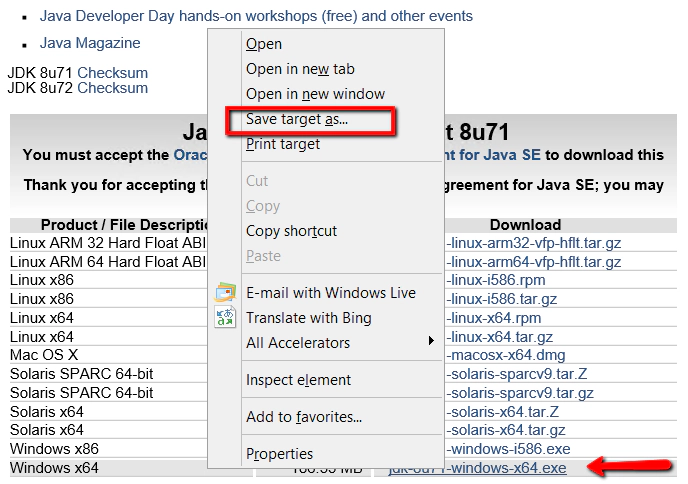Choose 'Copy shortcut' from the menu
688x484 pixels.
[291, 231]
